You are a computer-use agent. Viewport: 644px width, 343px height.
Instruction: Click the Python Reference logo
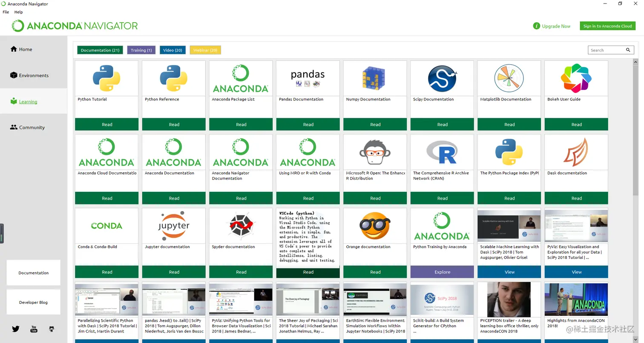pos(174,78)
